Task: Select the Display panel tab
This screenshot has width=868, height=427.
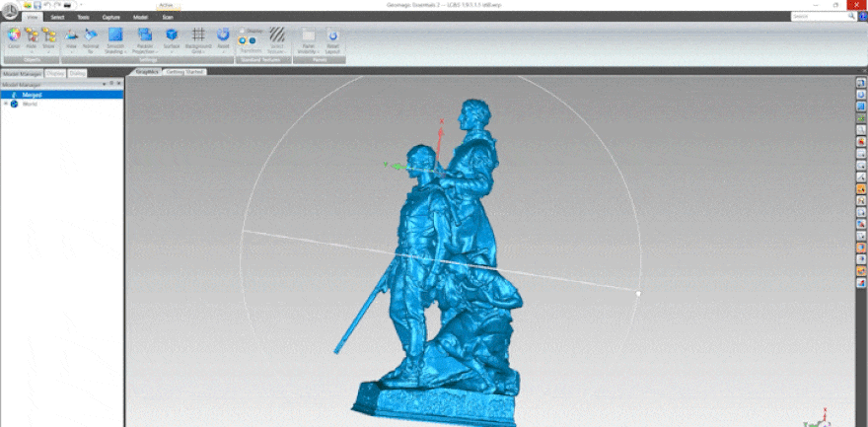Action: click(x=55, y=73)
